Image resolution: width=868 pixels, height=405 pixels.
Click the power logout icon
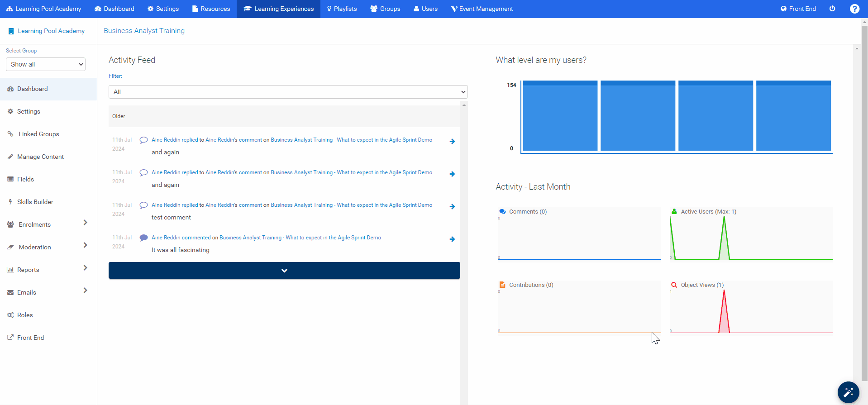coord(832,9)
